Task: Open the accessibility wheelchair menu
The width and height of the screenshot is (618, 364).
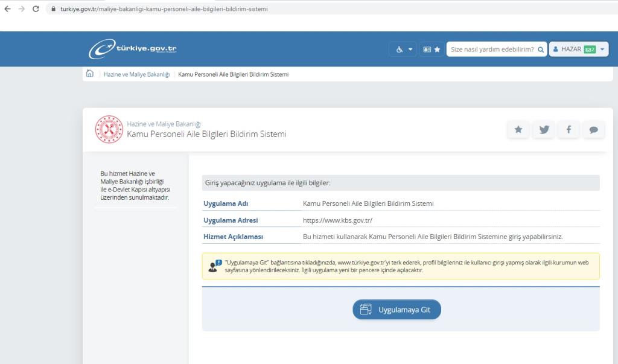Action: coord(404,49)
